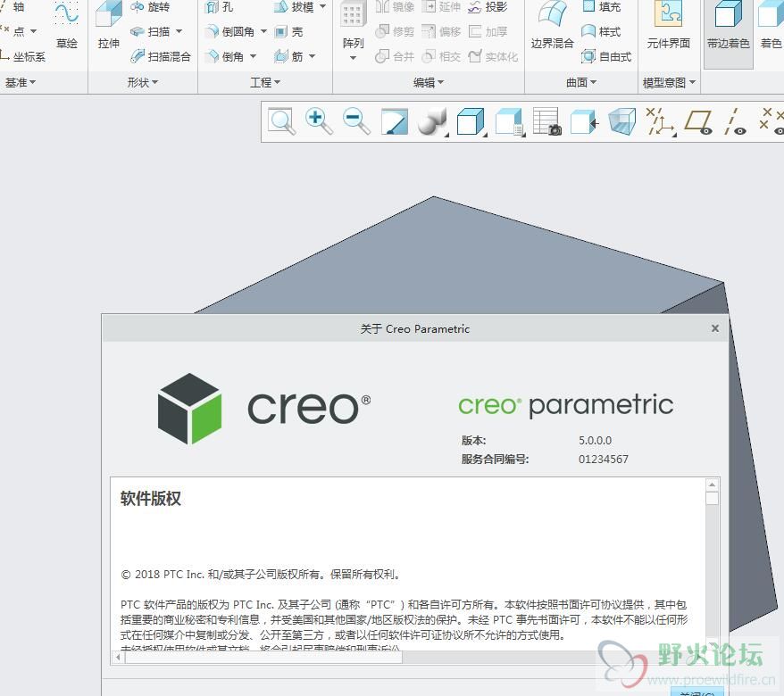Select the Shell (壳) tool
This screenshot has height=696, width=784.
tap(289, 31)
